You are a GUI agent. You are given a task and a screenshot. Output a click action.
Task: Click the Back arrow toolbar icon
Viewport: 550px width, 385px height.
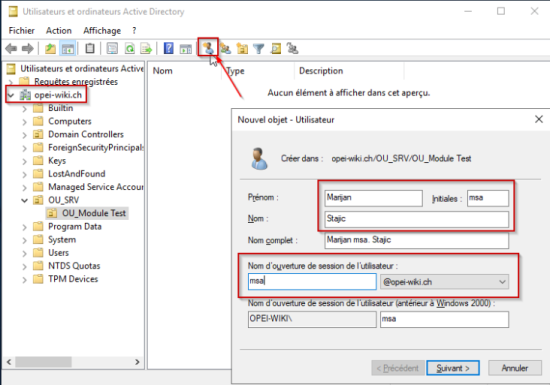point(11,48)
